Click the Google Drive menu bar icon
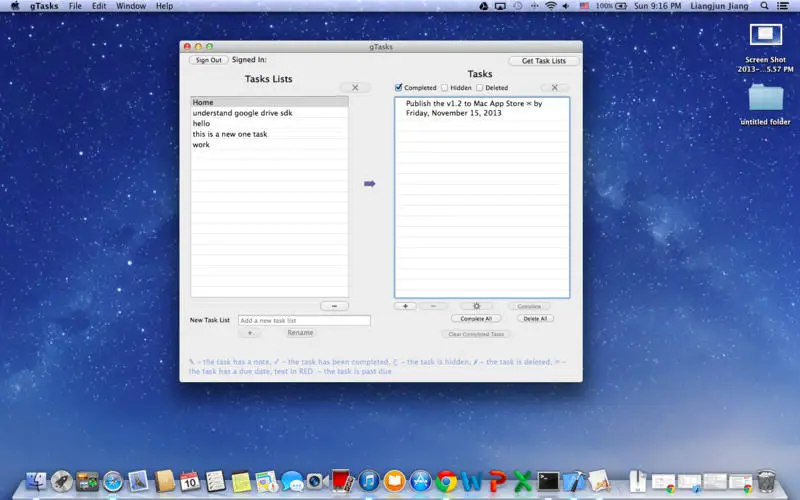The image size is (800, 500). coord(483,6)
